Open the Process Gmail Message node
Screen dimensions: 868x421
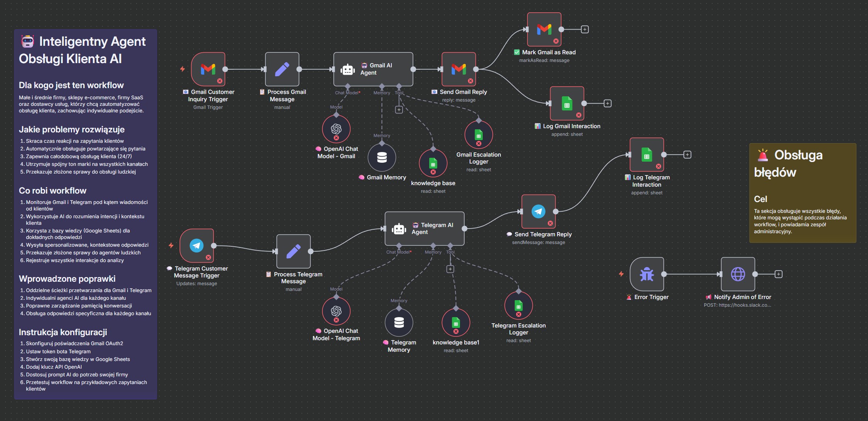click(x=282, y=69)
